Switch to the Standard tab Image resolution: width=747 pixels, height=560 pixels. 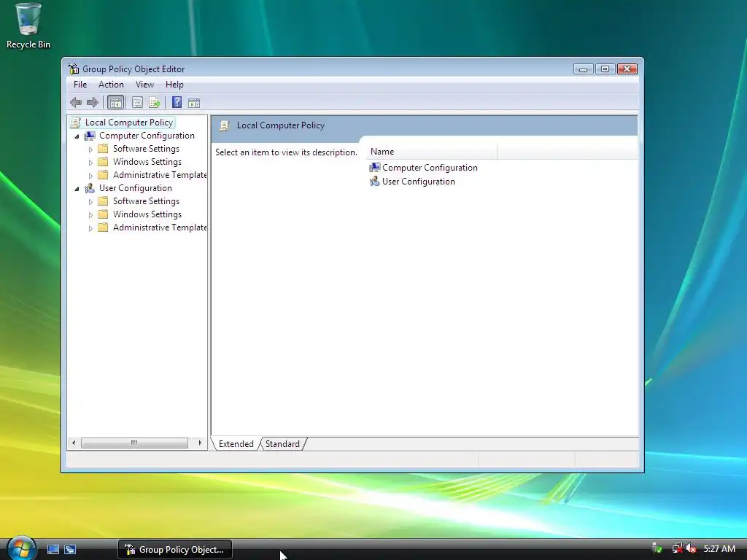point(282,444)
